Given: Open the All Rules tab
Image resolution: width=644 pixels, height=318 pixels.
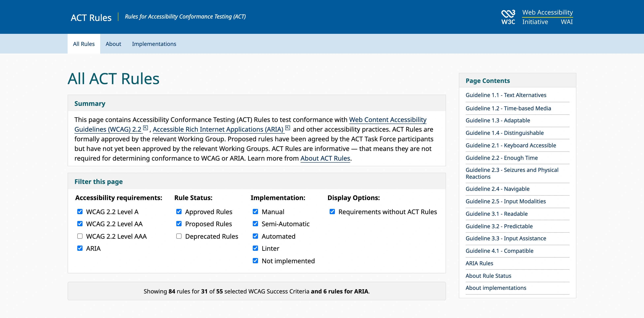Looking at the screenshot, I should tap(84, 44).
